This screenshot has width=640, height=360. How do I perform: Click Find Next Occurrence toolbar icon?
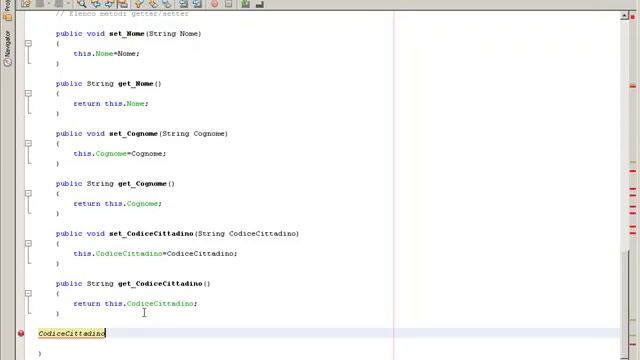coord(109,4)
